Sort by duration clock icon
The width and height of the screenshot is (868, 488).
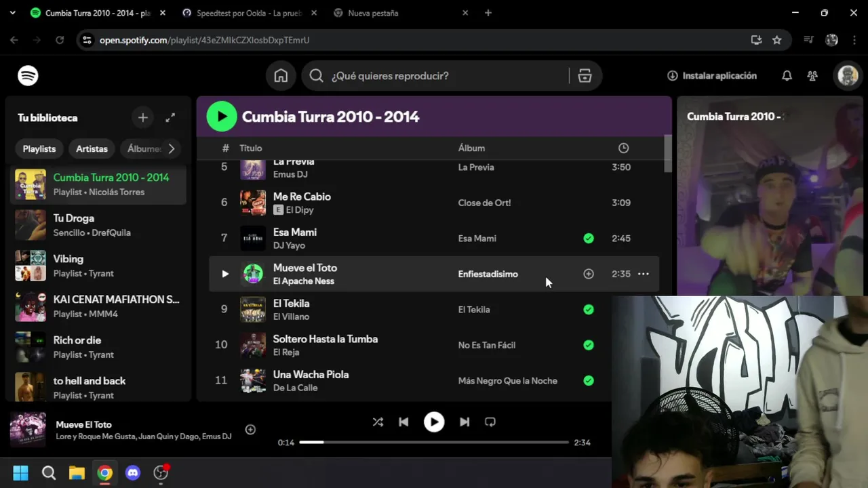click(x=623, y=148)
